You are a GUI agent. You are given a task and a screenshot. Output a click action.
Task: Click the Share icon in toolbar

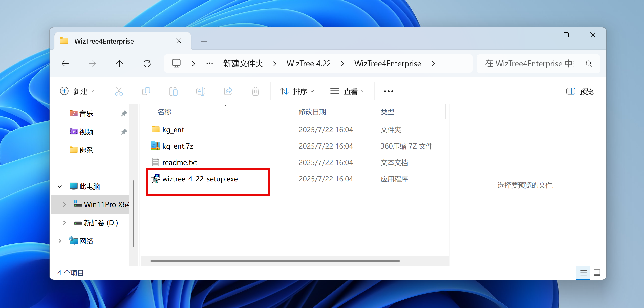(228, 91)
